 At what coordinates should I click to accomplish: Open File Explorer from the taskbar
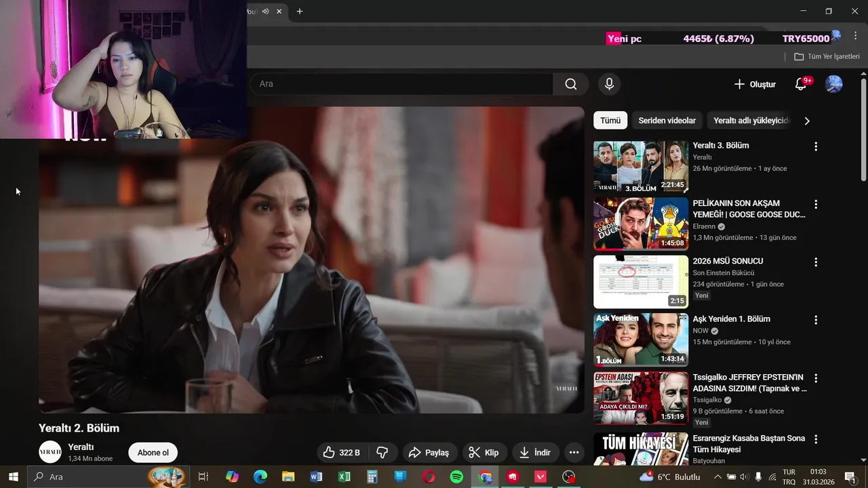pos(288,477)
